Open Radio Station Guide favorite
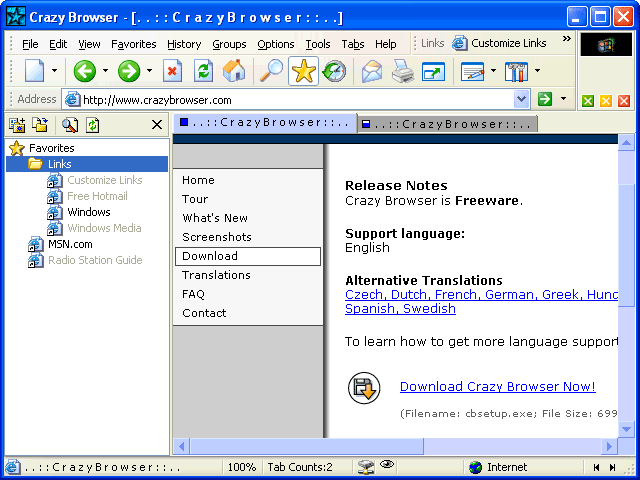The image size is (640, 480). click(95, 260)
